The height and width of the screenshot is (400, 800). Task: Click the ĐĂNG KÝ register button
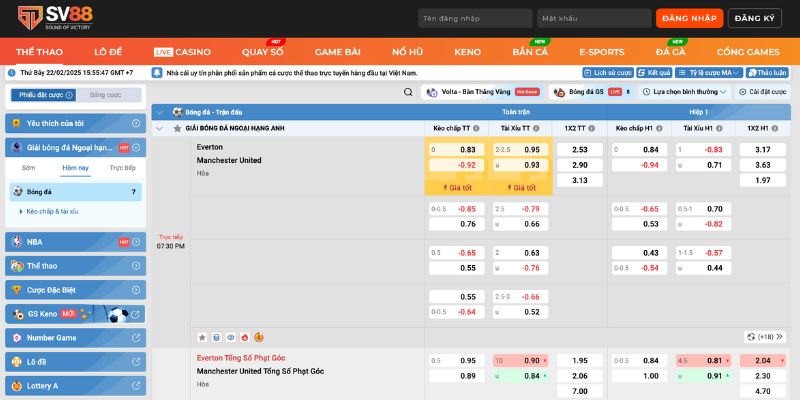point(757,18)
